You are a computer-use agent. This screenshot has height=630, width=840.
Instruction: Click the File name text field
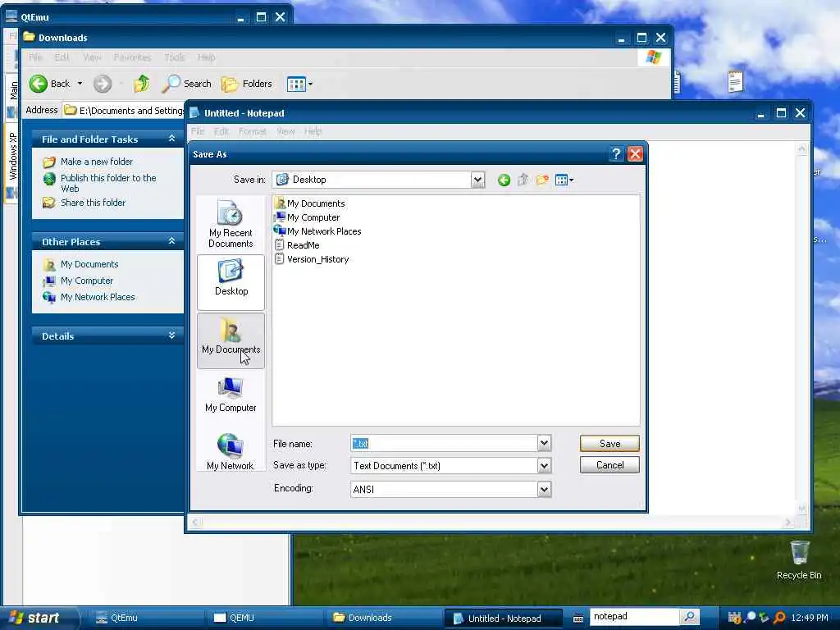point(444,444)
